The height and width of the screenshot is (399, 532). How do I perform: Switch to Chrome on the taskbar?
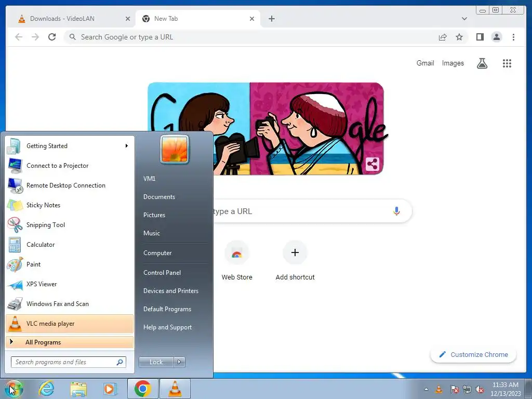(143, 389)
